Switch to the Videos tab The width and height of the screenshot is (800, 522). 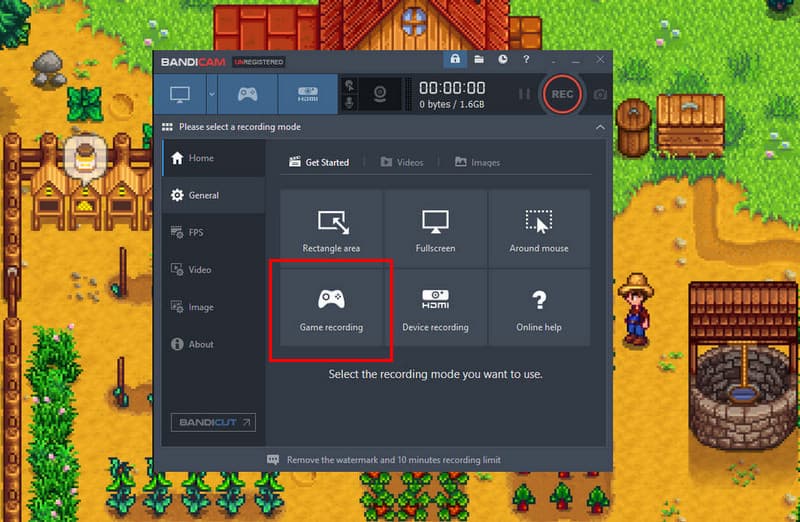point(402,162)
